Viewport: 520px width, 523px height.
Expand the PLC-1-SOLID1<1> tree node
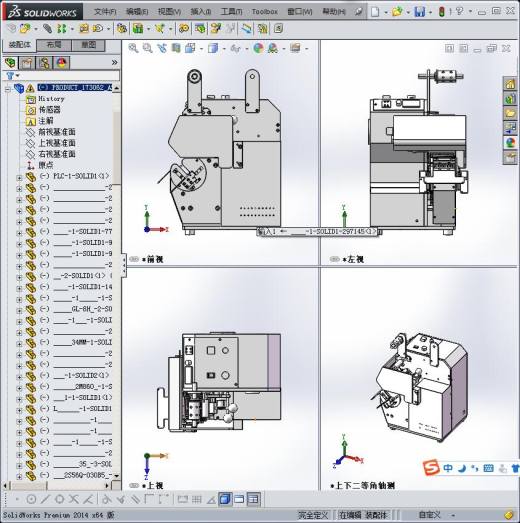(x=19, y=178)
